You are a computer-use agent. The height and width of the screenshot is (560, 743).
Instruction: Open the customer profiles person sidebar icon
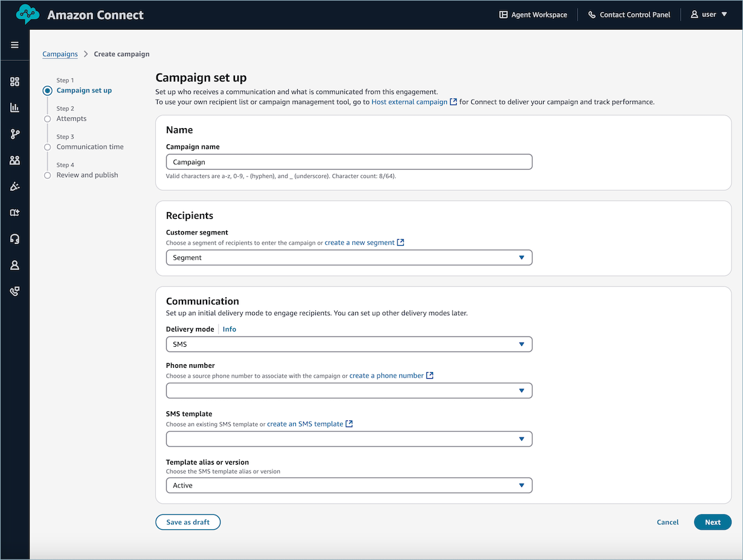14,265
